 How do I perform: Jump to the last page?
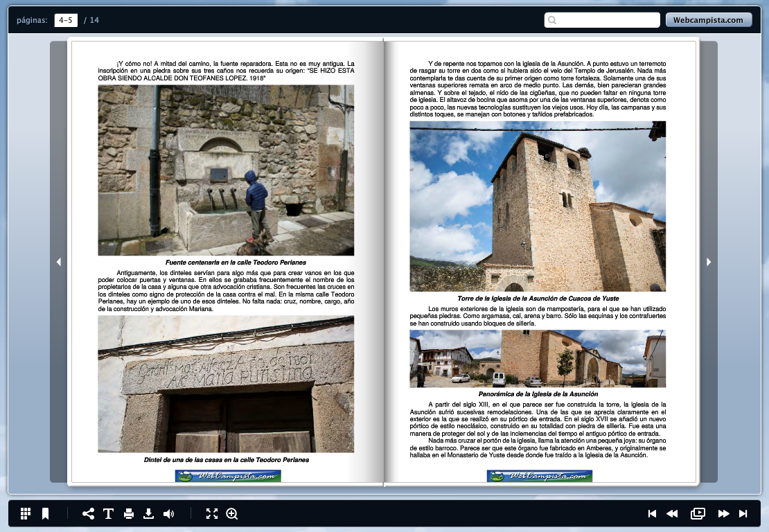click(743, 513)
